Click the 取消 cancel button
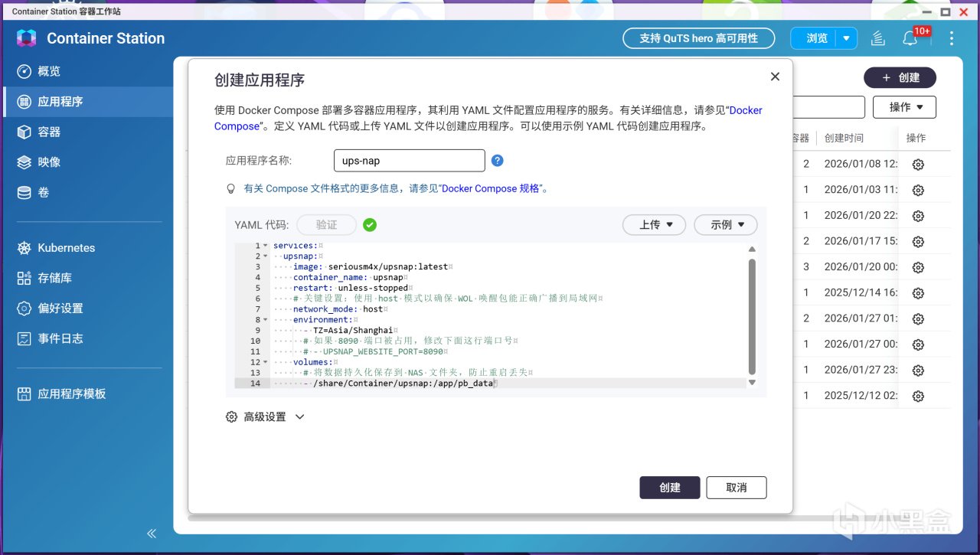The width and height of the screenshot is (980, 555). click(x=736, y=488)
